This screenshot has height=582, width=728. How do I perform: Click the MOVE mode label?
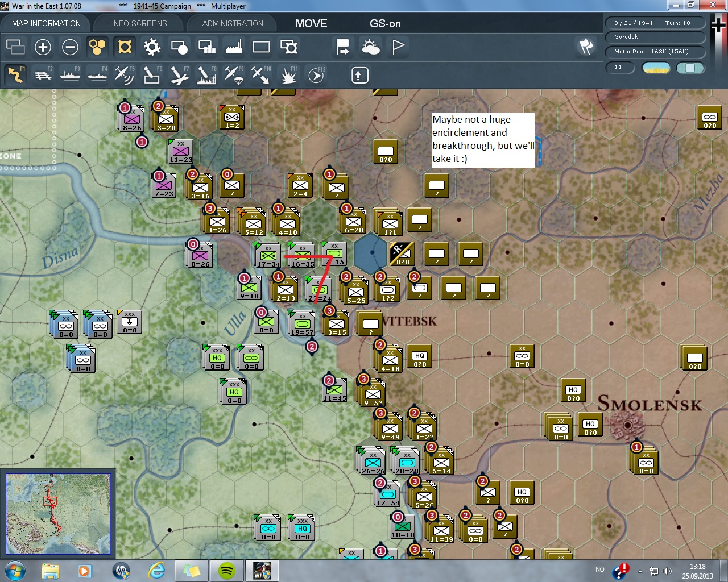click(311, 23)
